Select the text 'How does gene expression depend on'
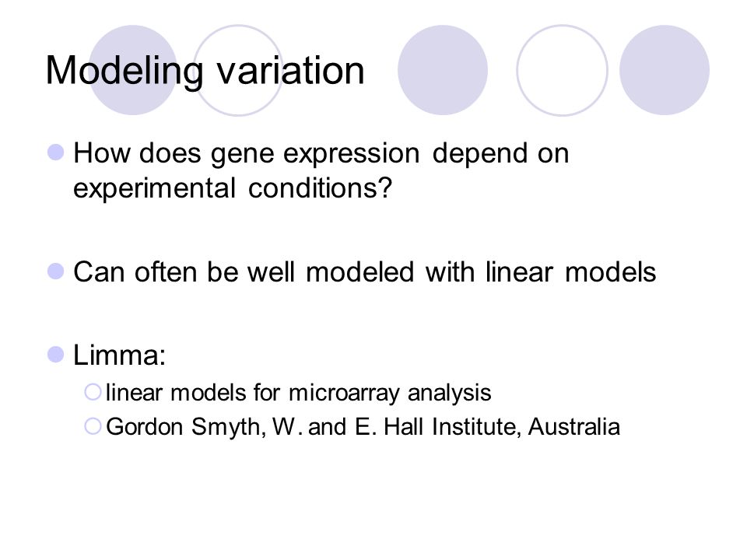747x560 pixels. 321,154
